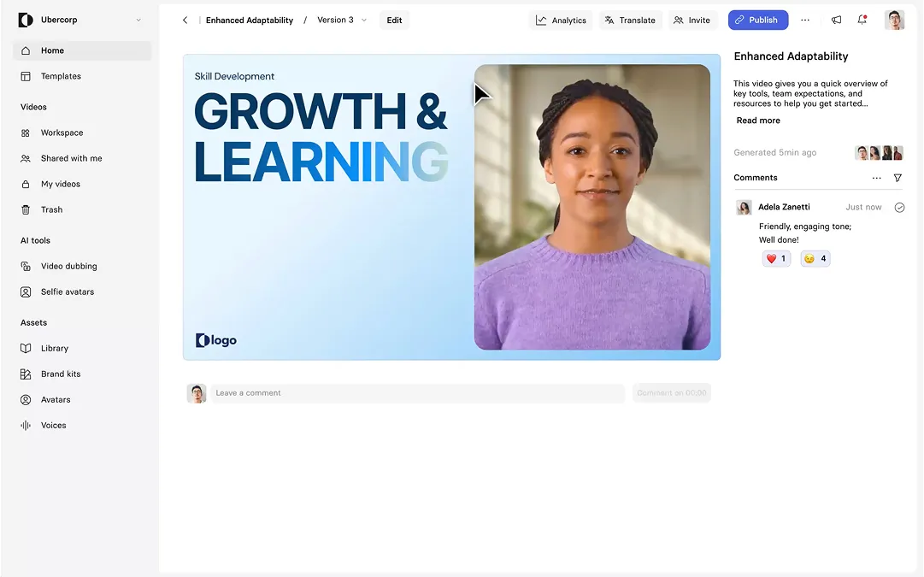Image resolution: width=924 pixels, height=577 pixels.
Task: Toggle smirk emoji reaction on comment
Action: 815,258
